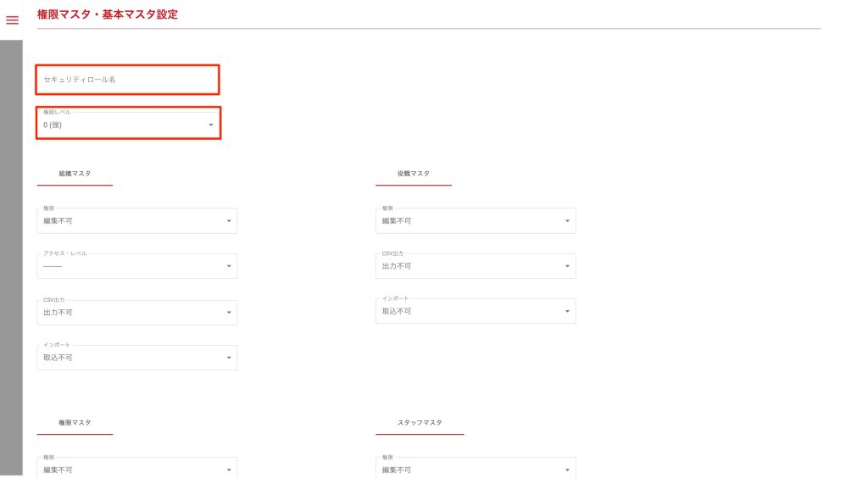
Task: Expand the 権限 dropdown under スタッフマスタ
Action: pyautogui.click(x=476, y=469)
